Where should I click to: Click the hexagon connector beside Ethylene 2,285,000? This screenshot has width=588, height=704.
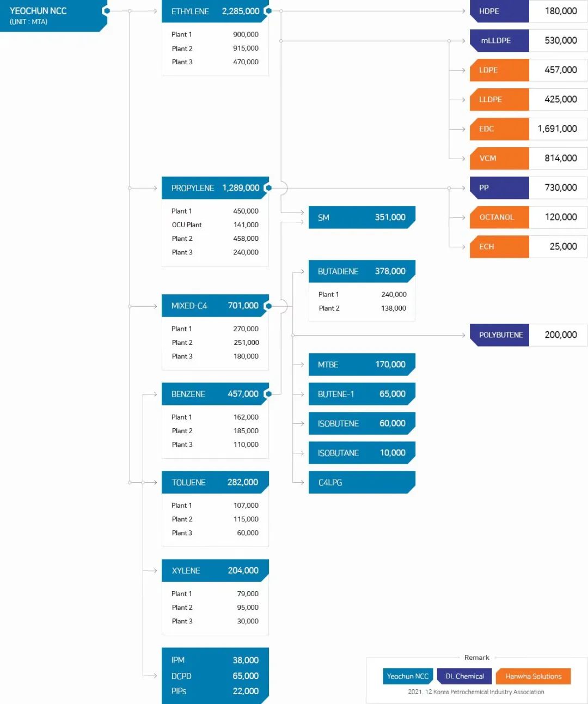[x=268, y=11]
